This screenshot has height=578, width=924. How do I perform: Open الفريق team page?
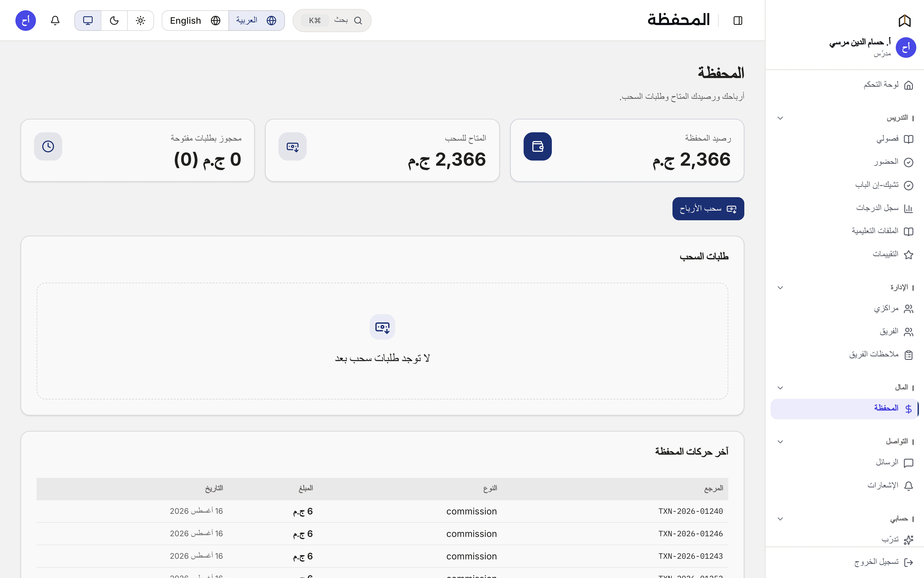[845, 331]
